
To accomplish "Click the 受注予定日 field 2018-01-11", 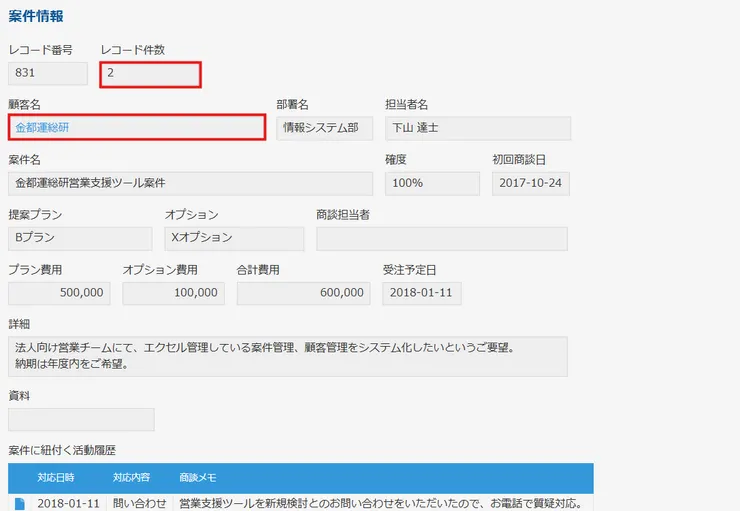I will [x=421, y=293].
